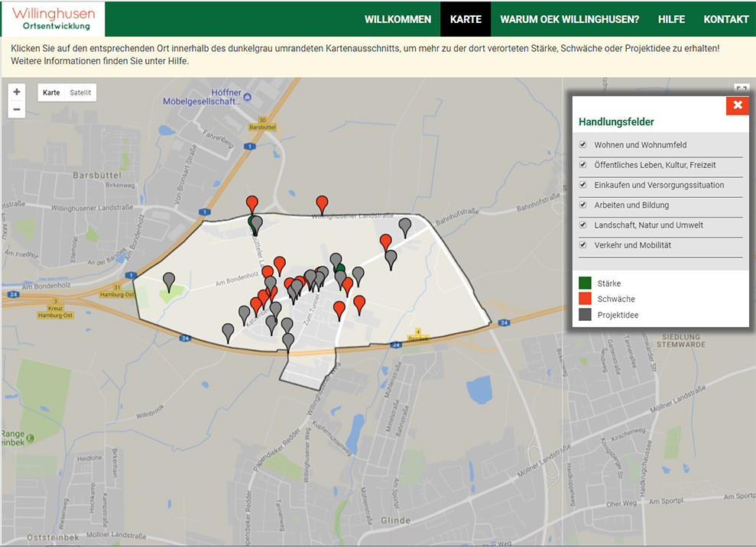
Task: Open the Willkommen menu item
Action: click(397, 19)
